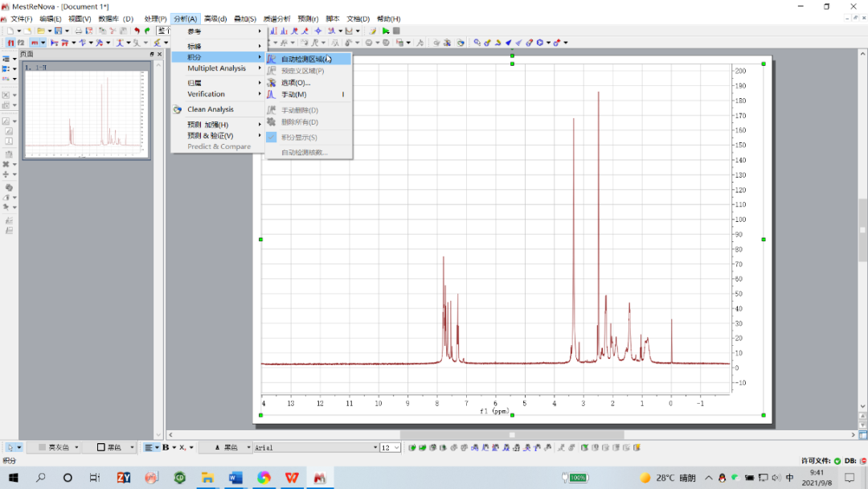Image resolution: width=868 pixels, height=489 pixels.
Task: Open the 文件(F) menu
Action: 21,18
